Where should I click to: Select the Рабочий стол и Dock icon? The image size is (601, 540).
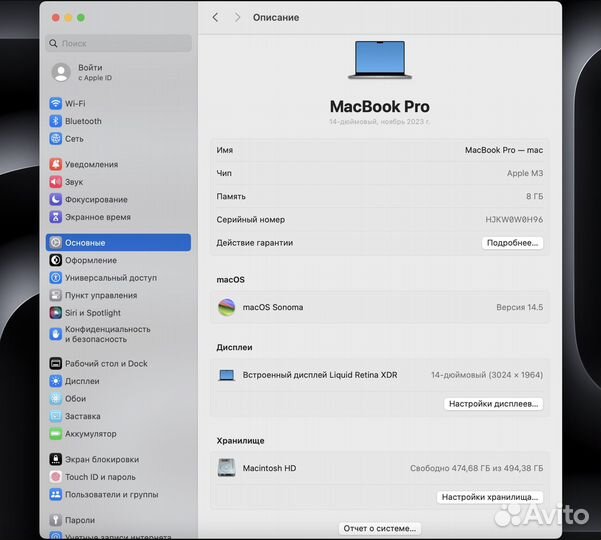(x=56, y=364)
